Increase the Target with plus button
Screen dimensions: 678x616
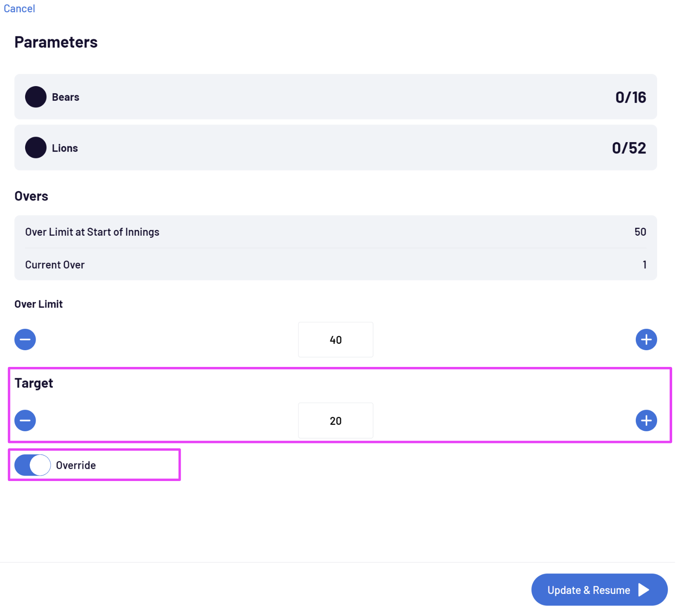647,421
